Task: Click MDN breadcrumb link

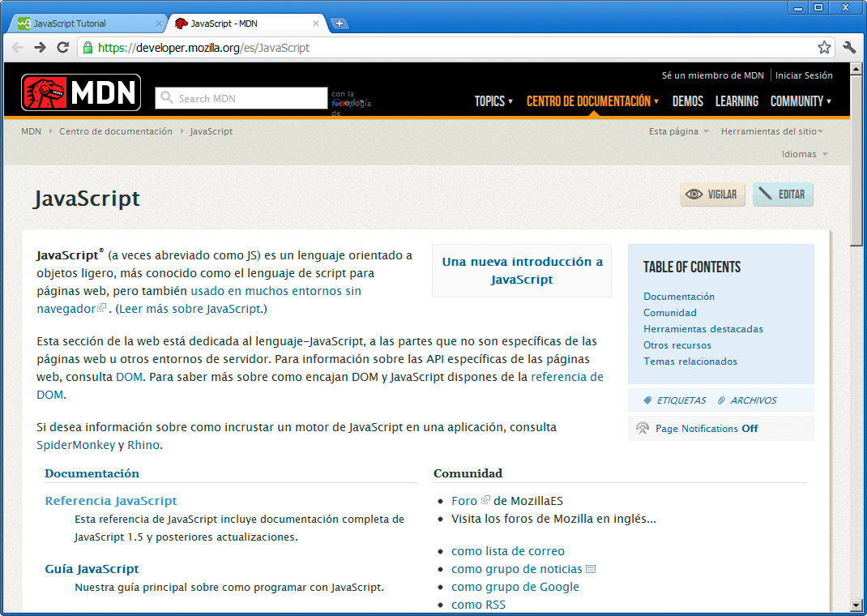Action: pyautogui.click(x=31, y=131)
